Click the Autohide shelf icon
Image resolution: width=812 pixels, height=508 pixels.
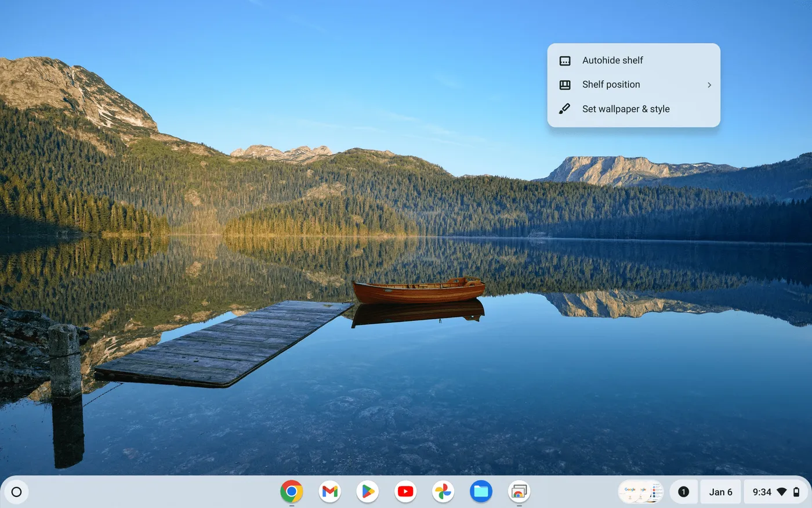coord(565,60)
